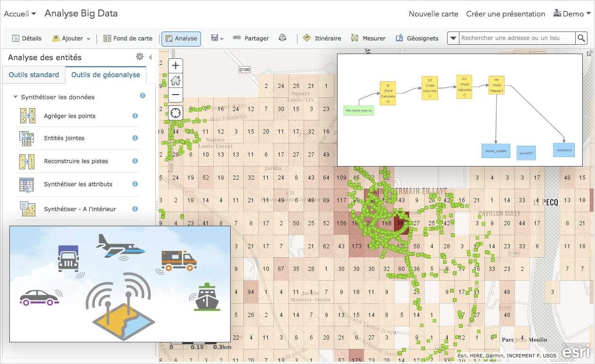Open analysis settings gear icon

tap(139, 57)
